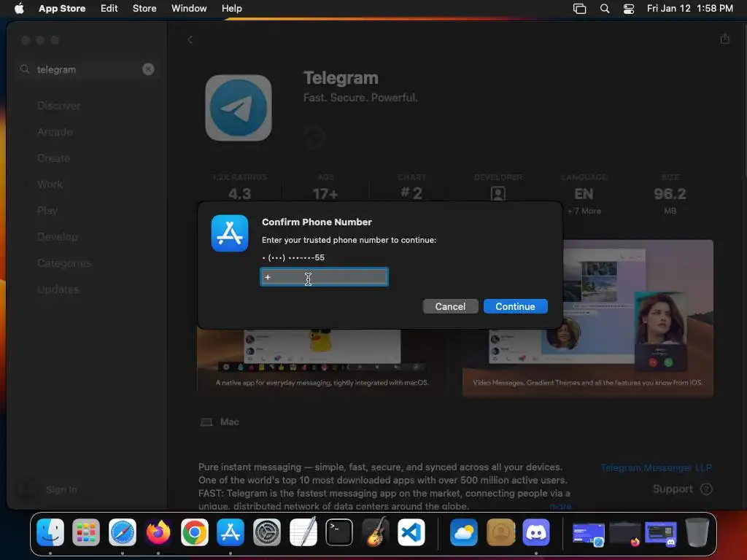
Task: Open Contacts app from the Dock
Action: (x=500, y=532)
